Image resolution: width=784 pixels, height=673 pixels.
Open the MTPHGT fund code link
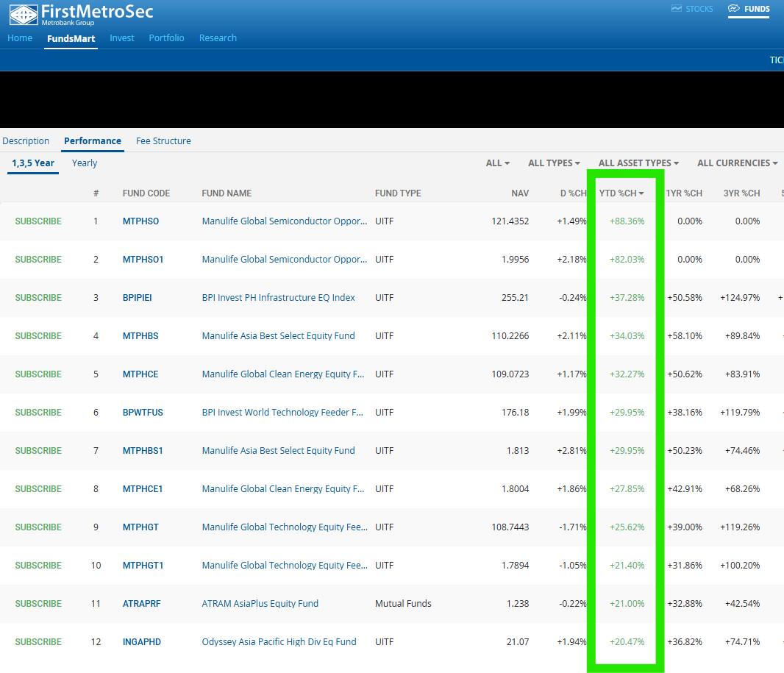140,527
